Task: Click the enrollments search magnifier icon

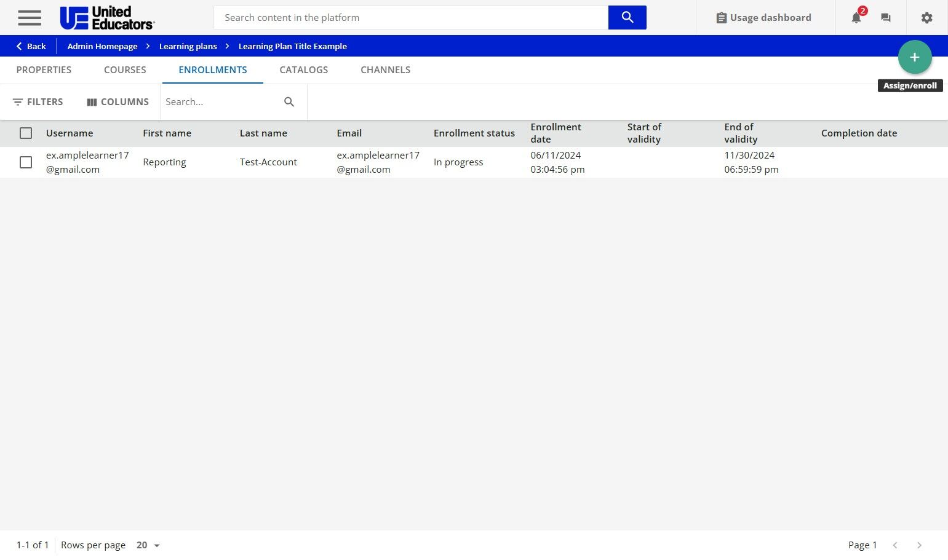Action: tap(289, 102)
